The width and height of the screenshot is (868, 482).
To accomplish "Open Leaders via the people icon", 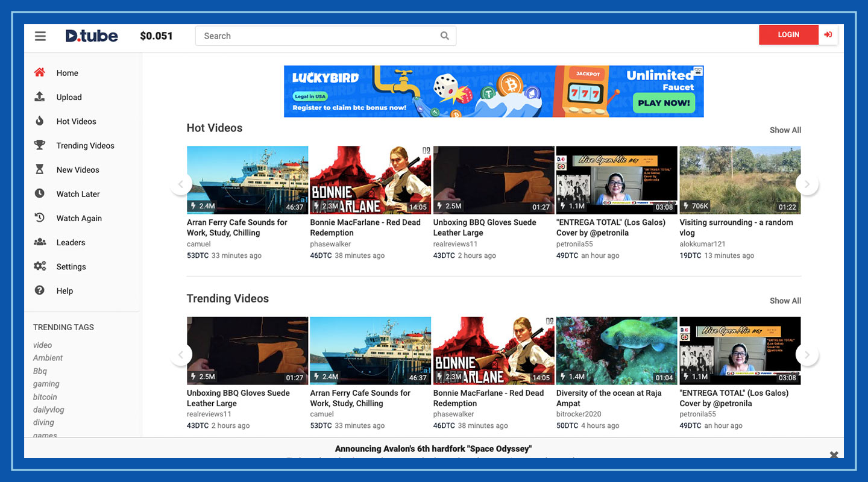I will [40, 242].
